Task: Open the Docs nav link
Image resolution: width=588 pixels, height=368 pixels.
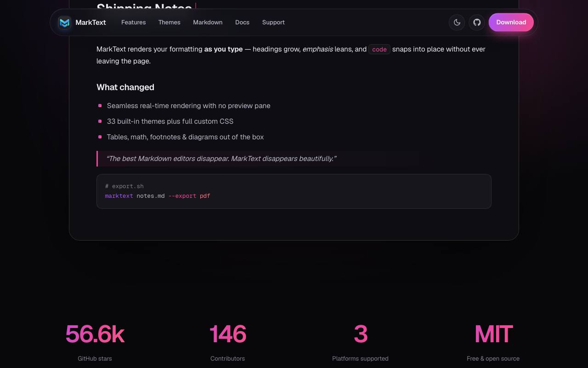Action: point(243,22)
